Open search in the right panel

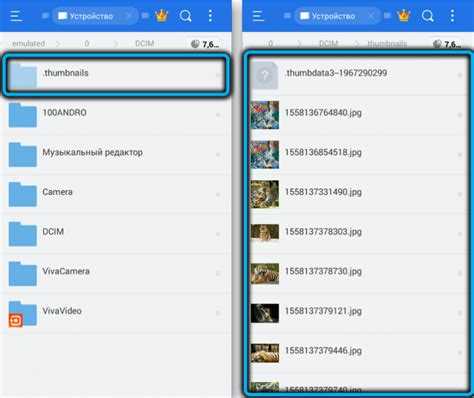point(427,16)
